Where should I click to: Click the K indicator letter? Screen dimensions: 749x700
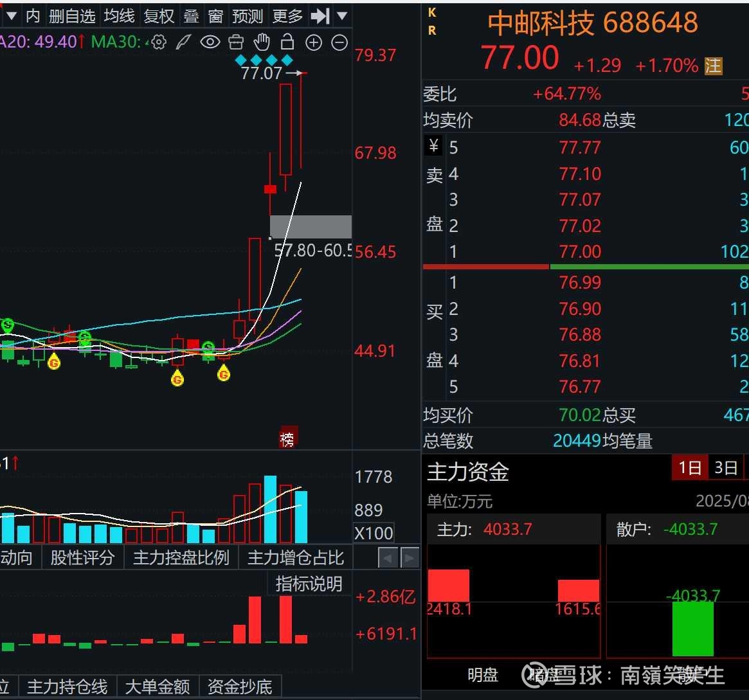point(432,13)
